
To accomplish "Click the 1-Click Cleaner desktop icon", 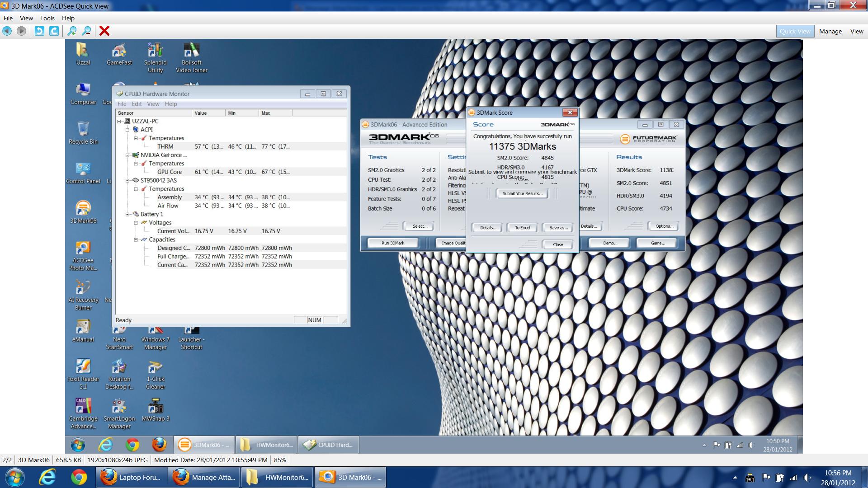I will click(x=156, y=374).
